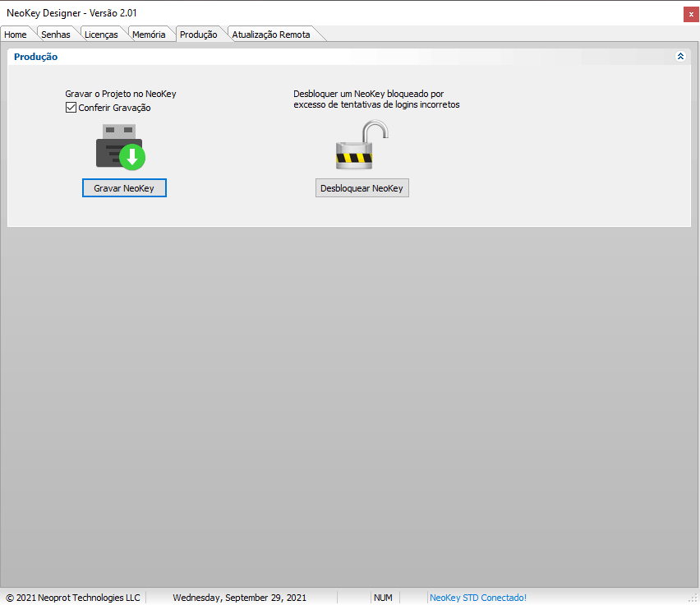Click the date in the status bar
The image size is (700, 605).
[x=239, y=598]
